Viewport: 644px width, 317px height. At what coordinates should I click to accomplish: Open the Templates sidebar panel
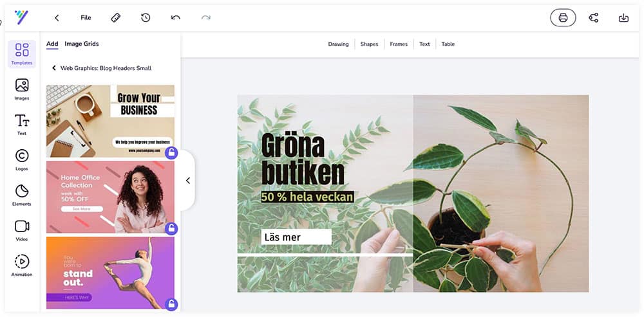click(22, 54)
